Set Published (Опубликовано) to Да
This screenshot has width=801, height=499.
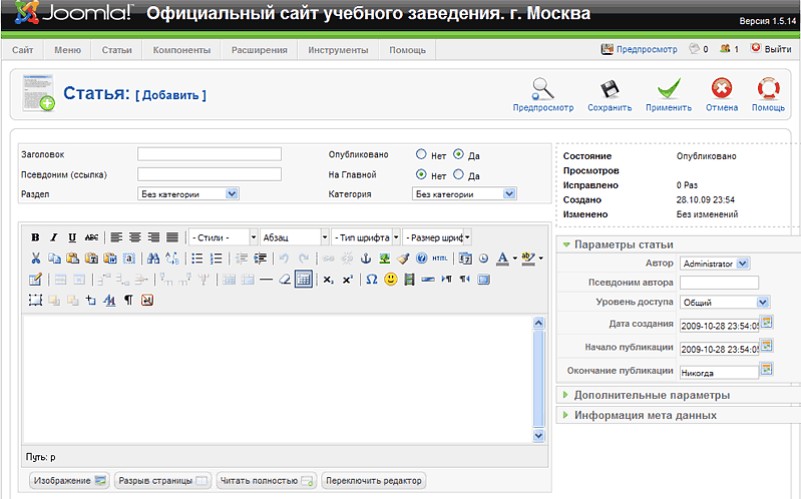(458, 155)
